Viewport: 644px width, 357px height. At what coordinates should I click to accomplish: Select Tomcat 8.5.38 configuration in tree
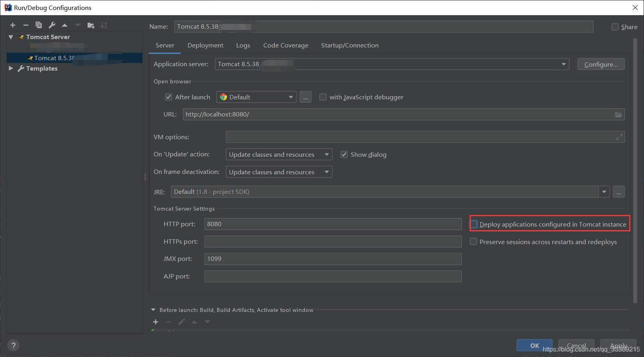(x=75, y=58)
